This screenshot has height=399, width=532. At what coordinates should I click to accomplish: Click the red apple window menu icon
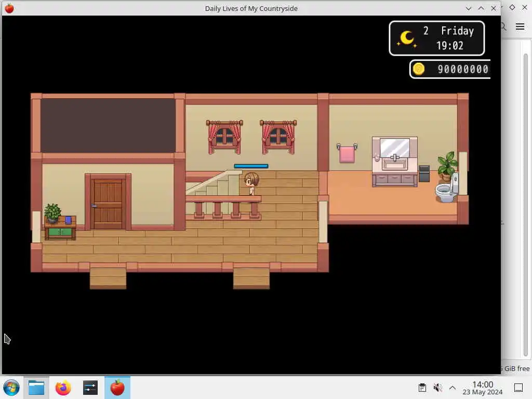point(9,8)
